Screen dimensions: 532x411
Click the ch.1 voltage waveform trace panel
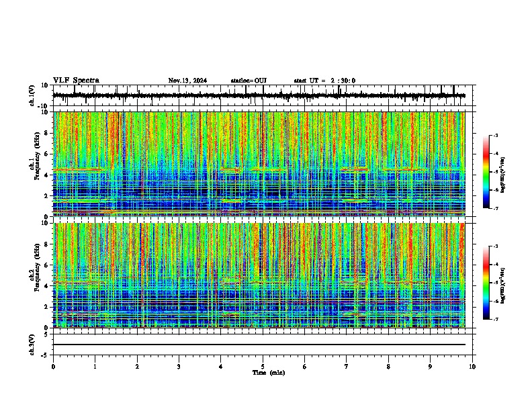(264, 95)
